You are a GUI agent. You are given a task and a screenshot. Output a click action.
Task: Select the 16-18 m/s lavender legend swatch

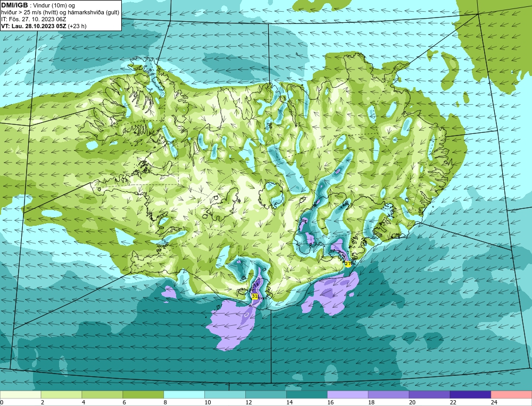[x=348, y=394]
